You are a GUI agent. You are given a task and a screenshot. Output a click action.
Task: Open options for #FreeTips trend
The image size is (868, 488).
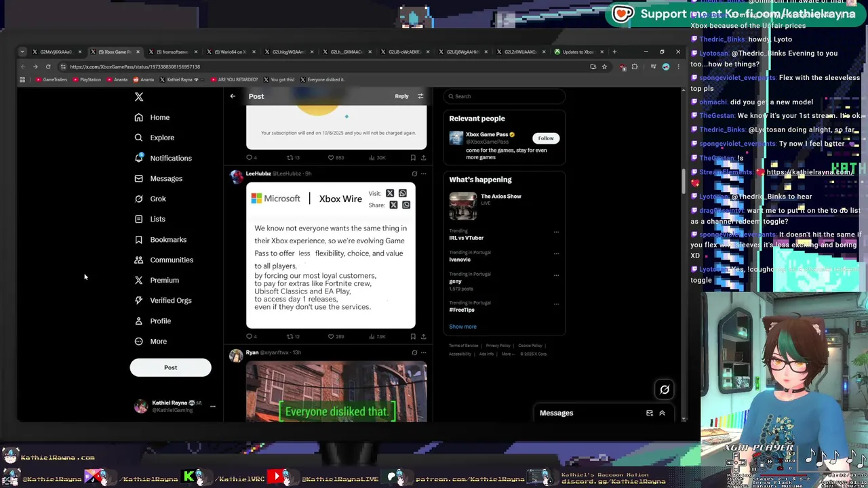coord(556,304)
